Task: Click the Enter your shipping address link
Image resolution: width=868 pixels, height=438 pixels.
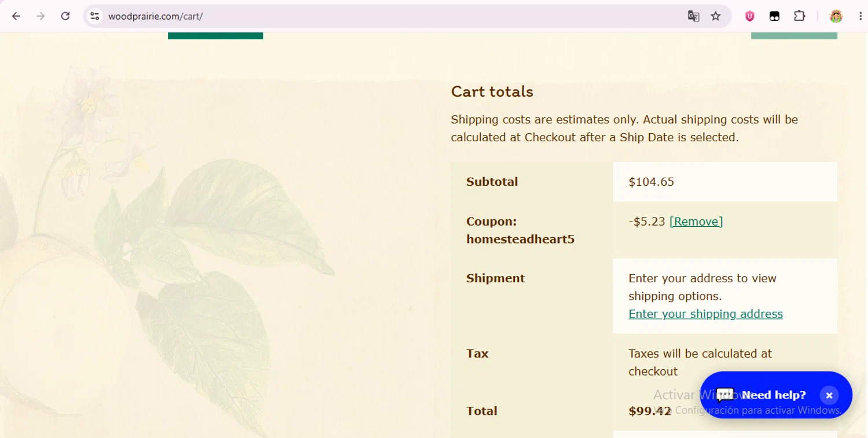Action: click(705, 314)
